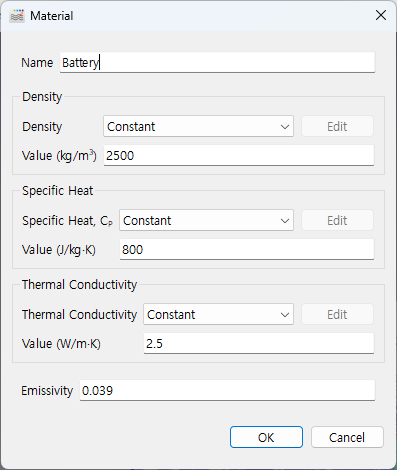The height and width of the screenshot is (470, 397).
Task: Focus the density value field showing 2500
Action: [x=239, y=155]
